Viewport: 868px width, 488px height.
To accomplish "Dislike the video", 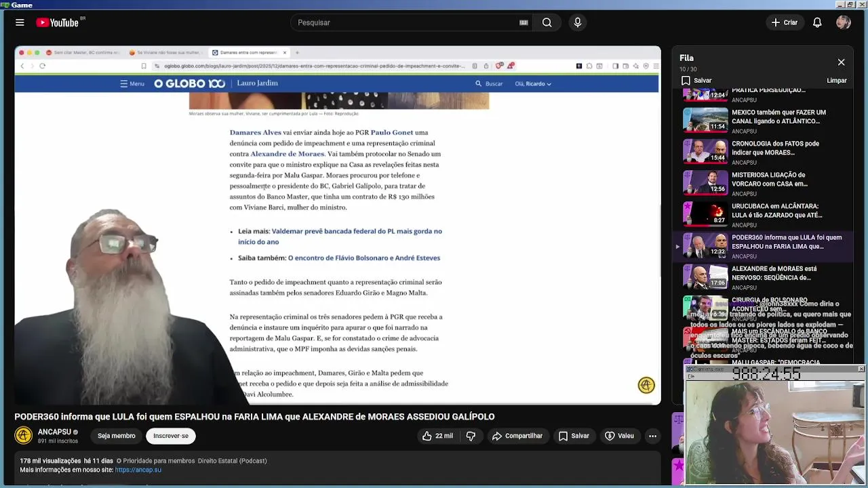I will tap(471, 436).
